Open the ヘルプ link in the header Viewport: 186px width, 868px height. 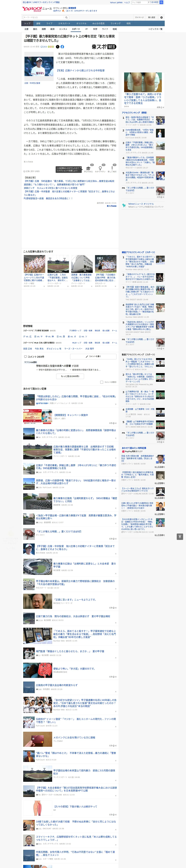pyautogui.click(x=127, y=2)
